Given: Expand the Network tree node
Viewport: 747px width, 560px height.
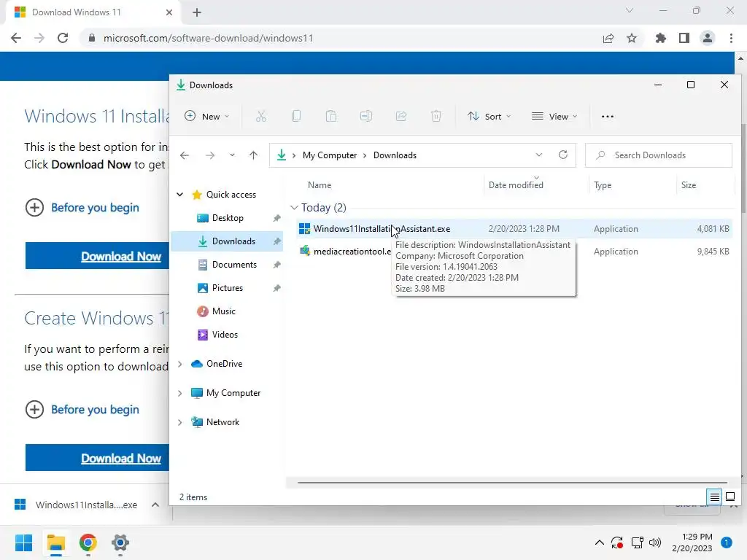Looking at the screenshot, I should click(180, 422).
